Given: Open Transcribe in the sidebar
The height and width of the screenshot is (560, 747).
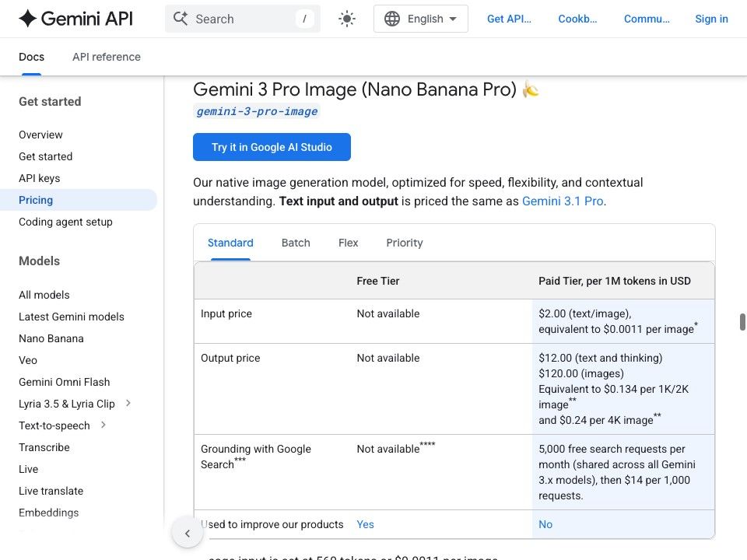Looking at the screenshot, I should click(44, 447).
